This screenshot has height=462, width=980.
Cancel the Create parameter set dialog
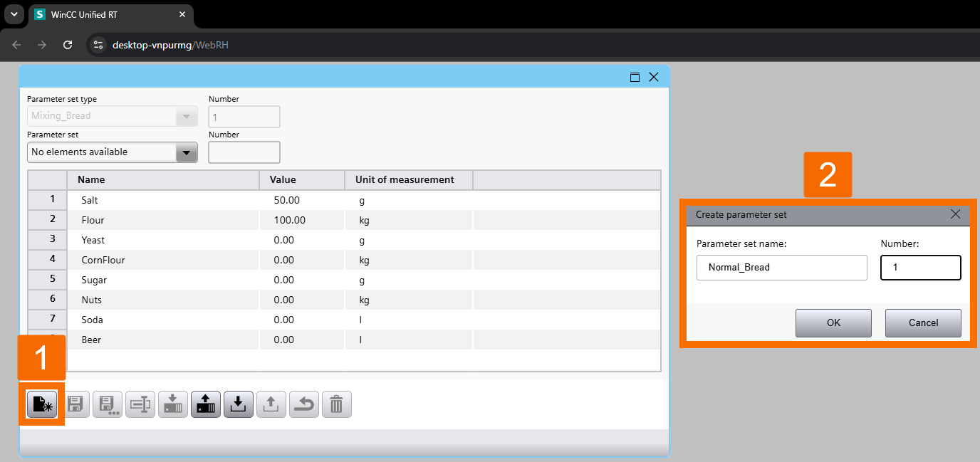pos(923,323)
